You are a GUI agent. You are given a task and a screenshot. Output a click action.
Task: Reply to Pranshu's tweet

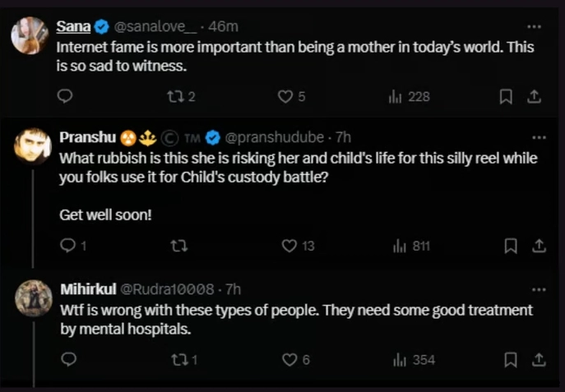click(x=67, y=246)
